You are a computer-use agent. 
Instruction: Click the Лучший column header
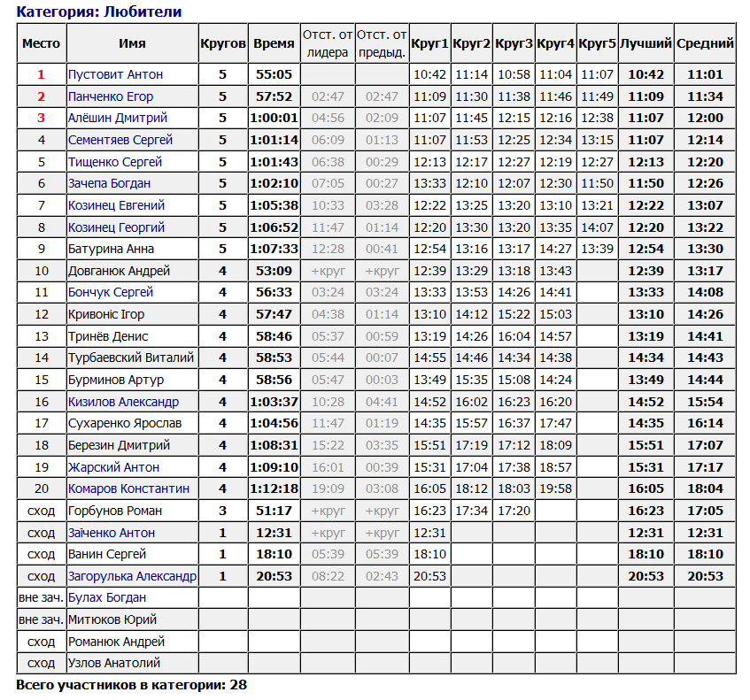(x=646, y=43)
